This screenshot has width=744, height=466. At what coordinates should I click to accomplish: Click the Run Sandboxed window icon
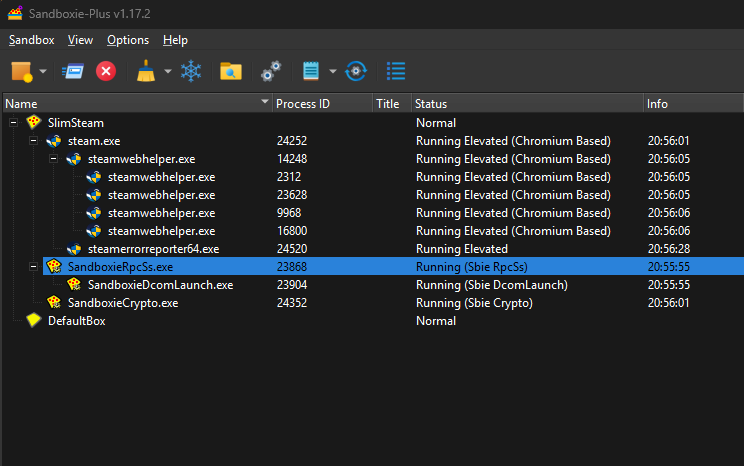73,72
